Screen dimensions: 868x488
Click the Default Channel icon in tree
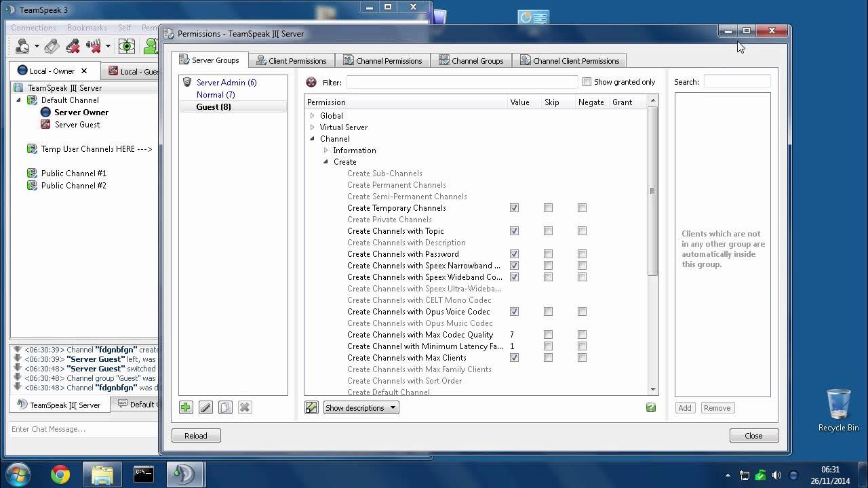coord(32,100)
